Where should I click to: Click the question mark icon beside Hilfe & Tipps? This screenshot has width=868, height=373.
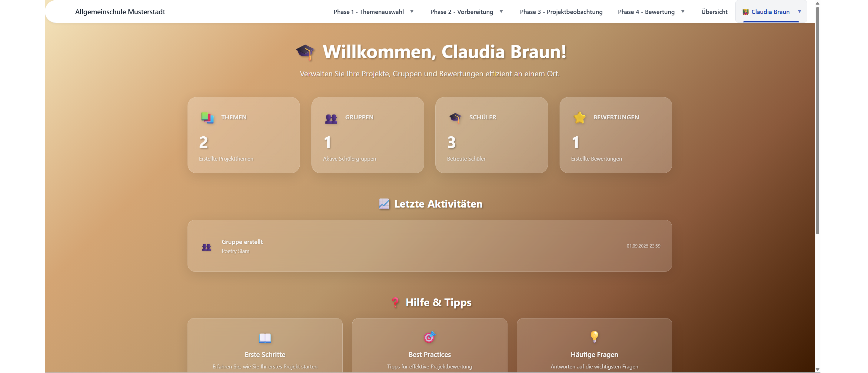click(395, 302)
